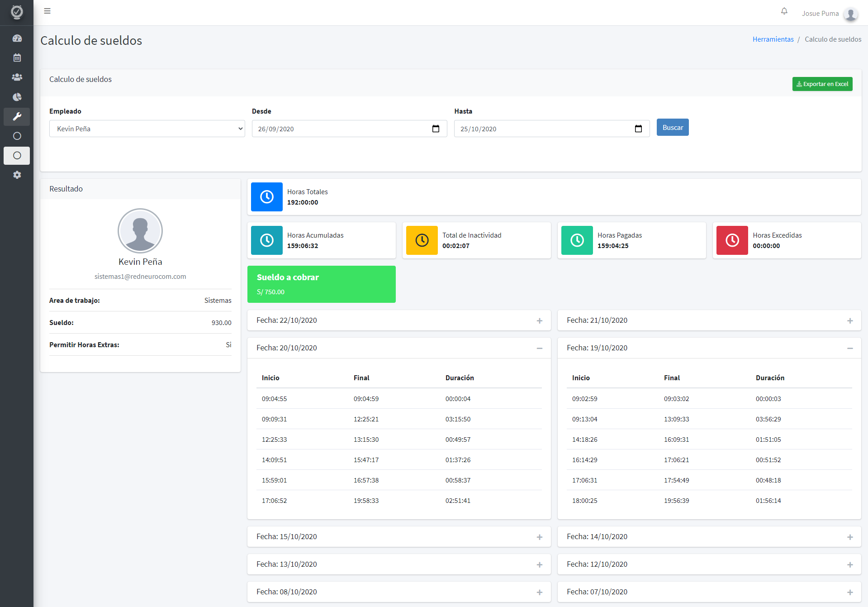Select the wrench tools sidebar icon
The image size is (868, 607).
[x=17, y=116]
